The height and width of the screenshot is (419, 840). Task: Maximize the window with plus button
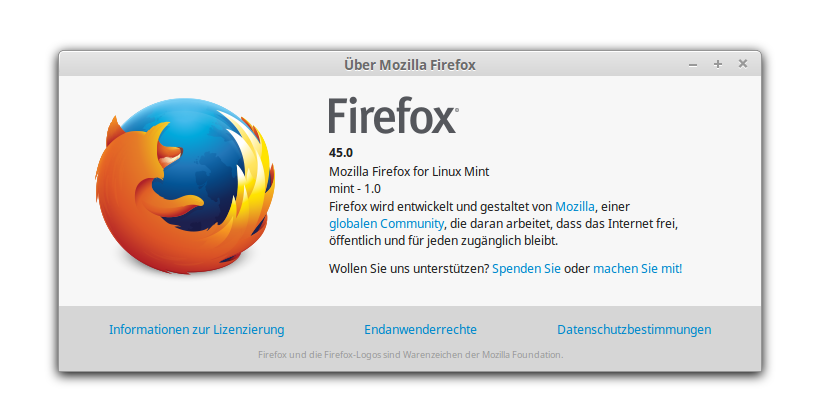pos(718,64)
